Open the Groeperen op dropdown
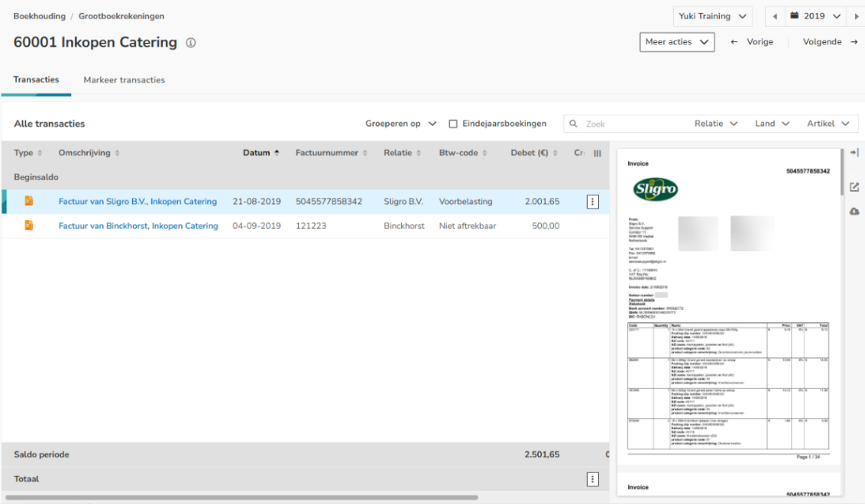Viewport: 865px width, 504px height. [x=400, y=124]
